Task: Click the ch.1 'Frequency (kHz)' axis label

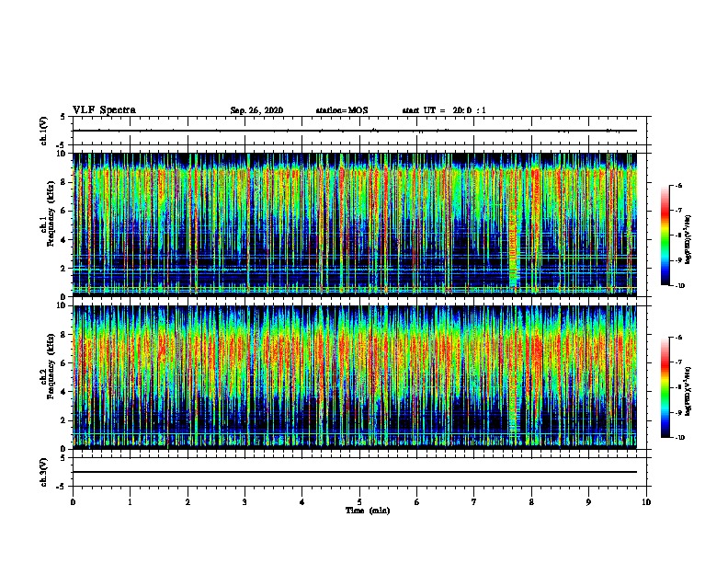Action: [51, 213]
